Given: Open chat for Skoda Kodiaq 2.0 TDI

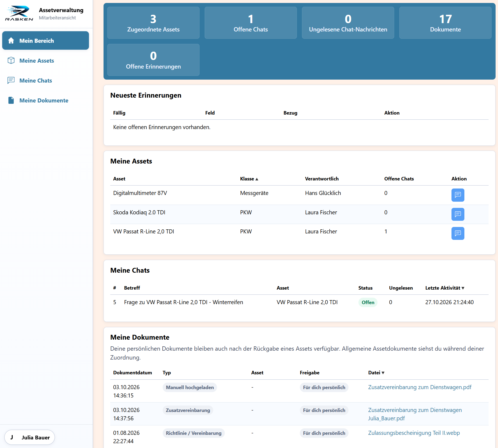Looking at the screenshot, I should tap(458, 214).
